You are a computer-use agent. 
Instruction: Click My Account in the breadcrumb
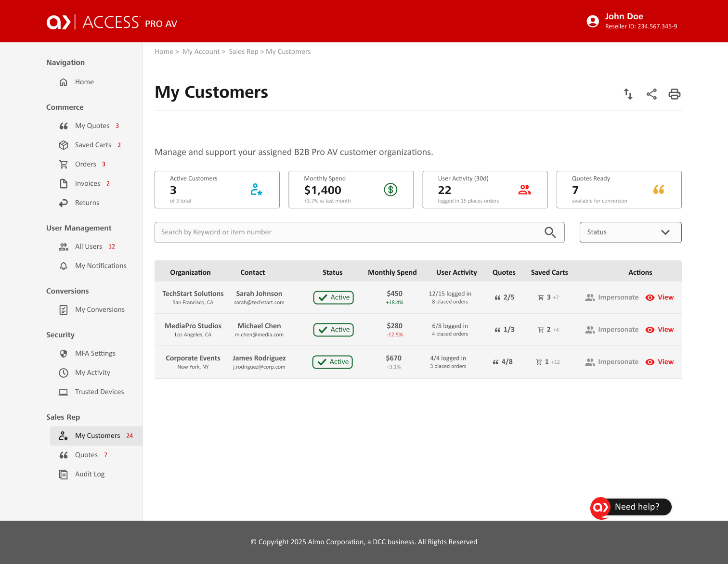201,52
